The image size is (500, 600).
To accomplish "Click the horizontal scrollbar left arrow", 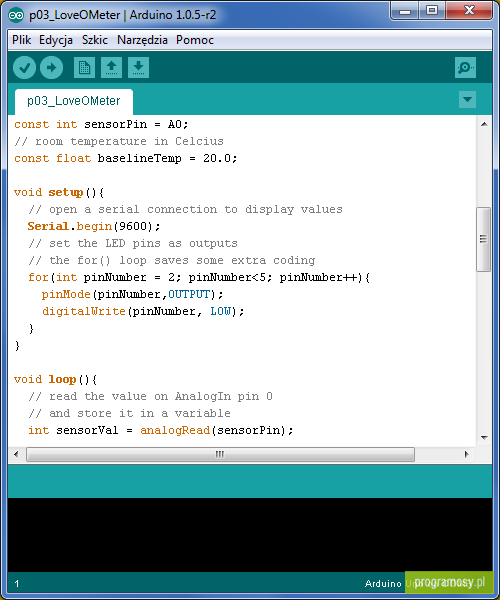I will (16, 454).
